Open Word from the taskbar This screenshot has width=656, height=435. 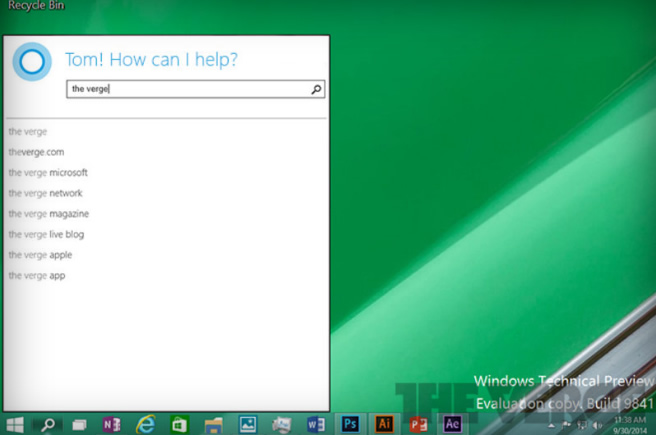click(316, 425)
